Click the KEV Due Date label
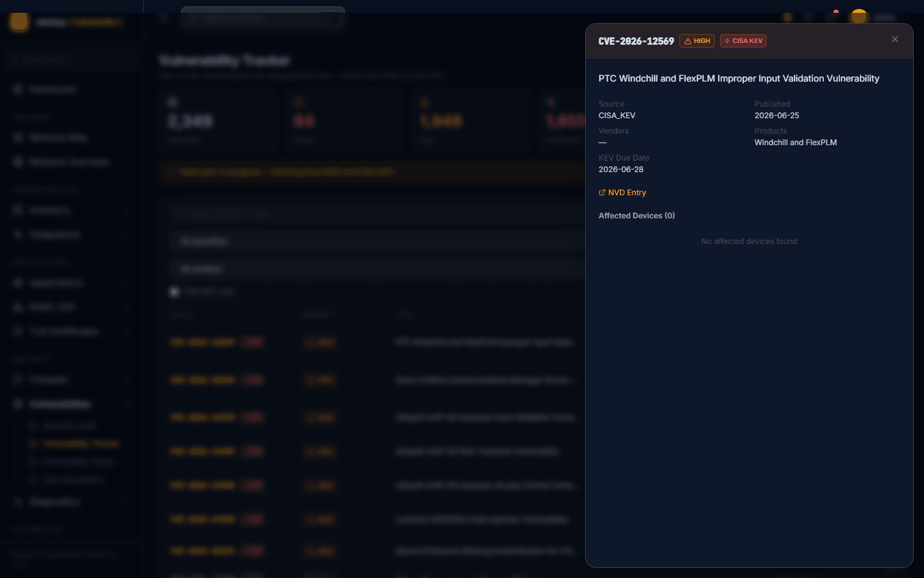924x578 pixels. [624, 158]
